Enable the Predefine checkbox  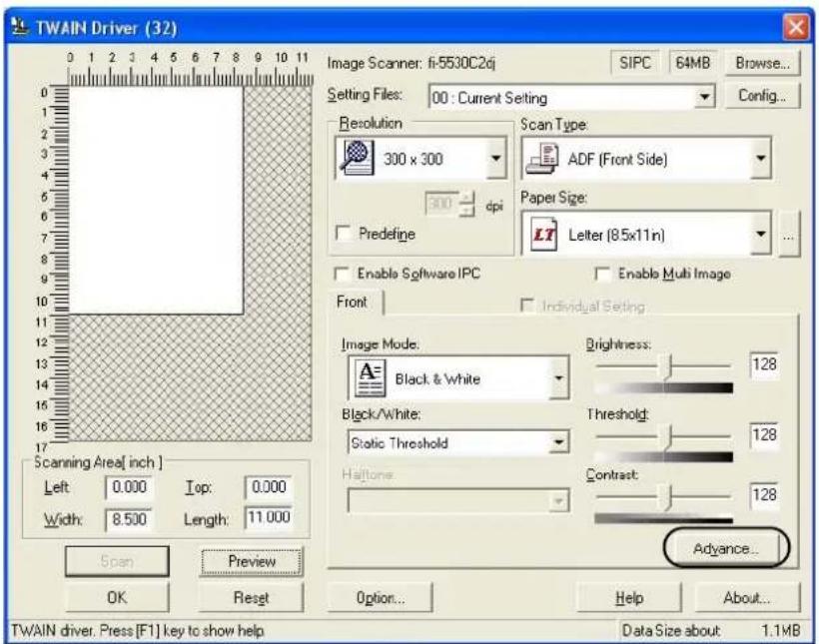pos(344,233)
